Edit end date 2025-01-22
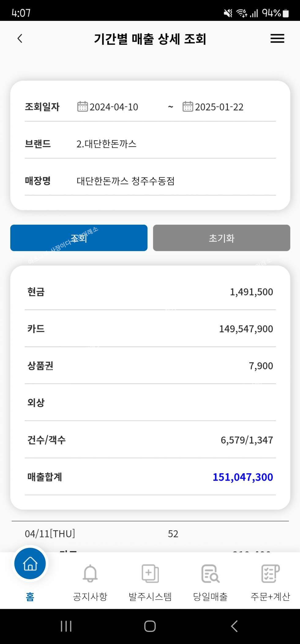Screen dimensions: 300x644 [x=219, y=107]
